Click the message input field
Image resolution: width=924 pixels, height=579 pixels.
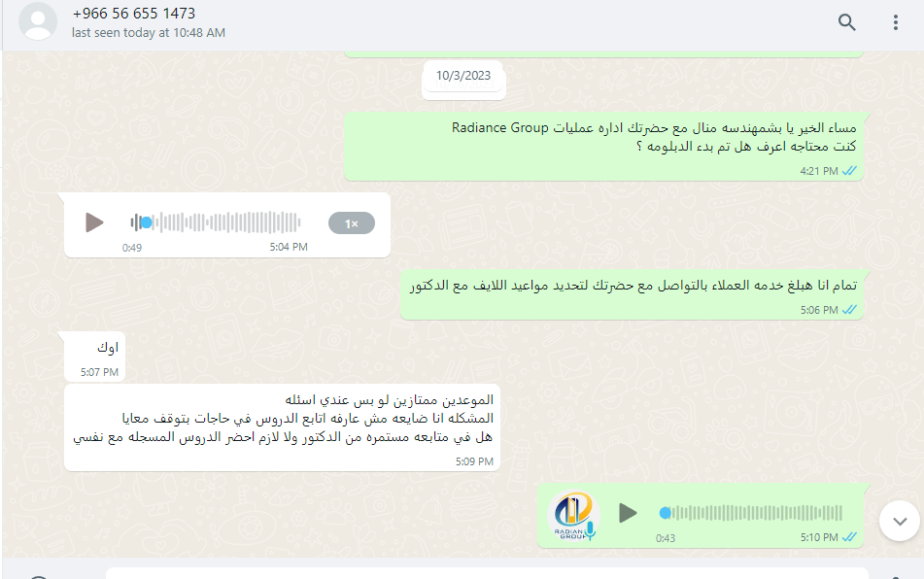point(486,573)
